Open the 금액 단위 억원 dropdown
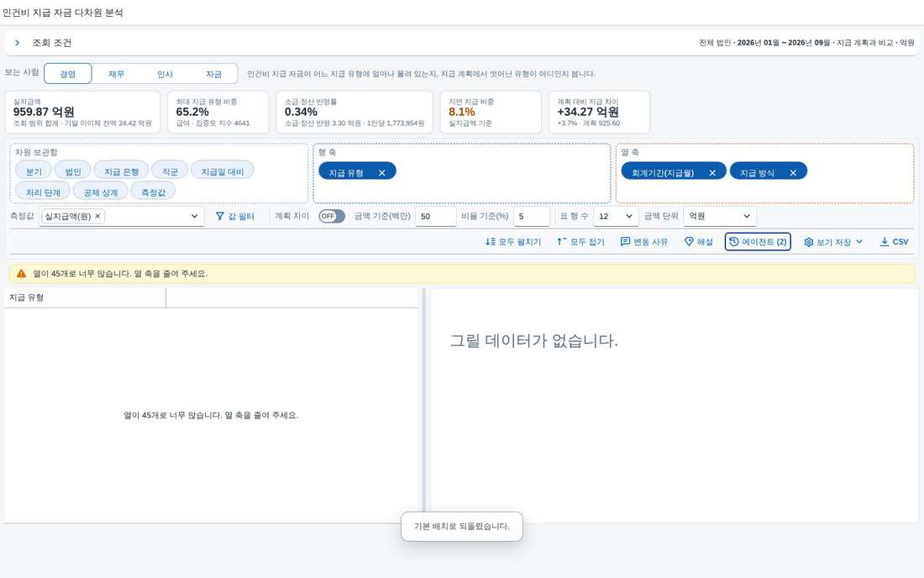Screen dimensions: 924x578 point(720,216)
